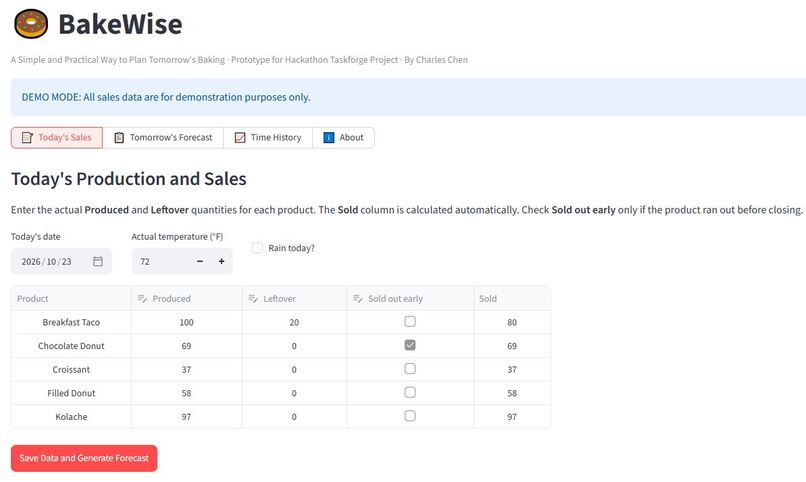
Task: Click the edit icon in Leftover header
Action: [x=253, y=299]
